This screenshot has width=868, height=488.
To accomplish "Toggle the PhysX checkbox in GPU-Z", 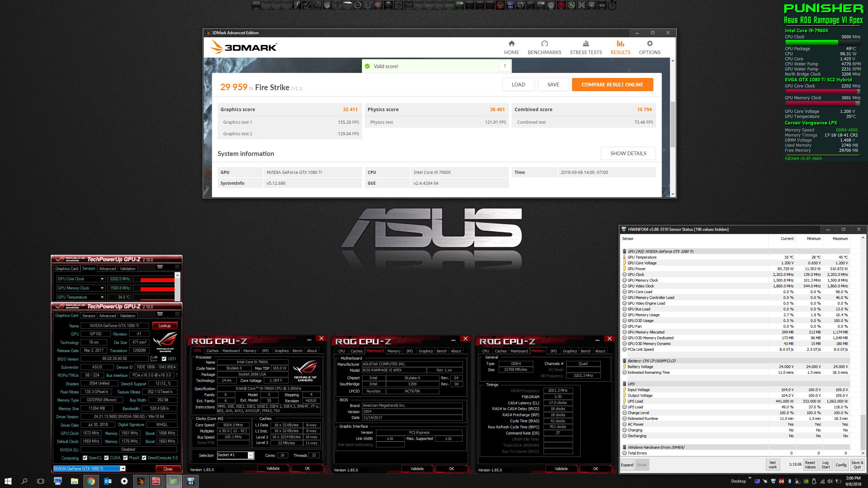I will coord(125,458).
